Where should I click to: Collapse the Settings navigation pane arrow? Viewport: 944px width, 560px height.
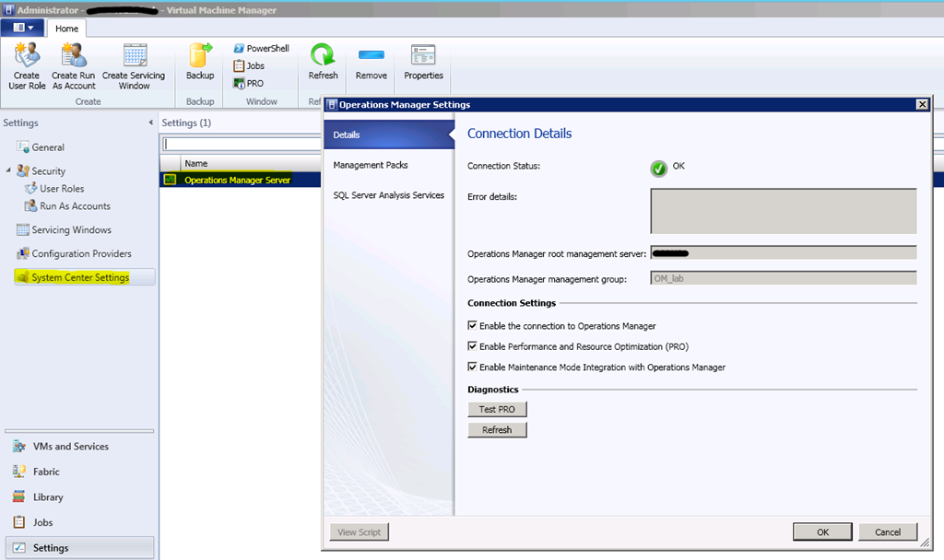150,122
